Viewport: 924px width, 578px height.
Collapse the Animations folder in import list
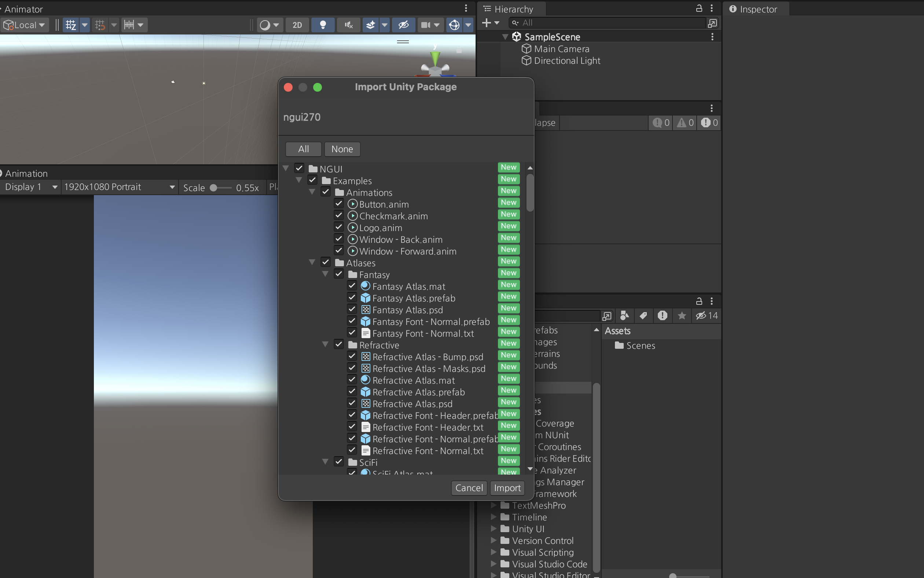pyautogui.click(x=312, y=192)
